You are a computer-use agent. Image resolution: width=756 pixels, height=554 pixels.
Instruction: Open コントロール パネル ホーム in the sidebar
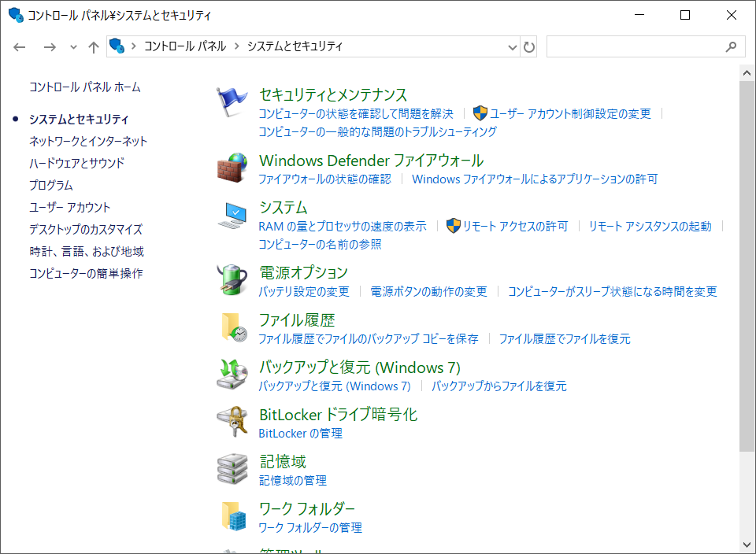pos(85,87)
